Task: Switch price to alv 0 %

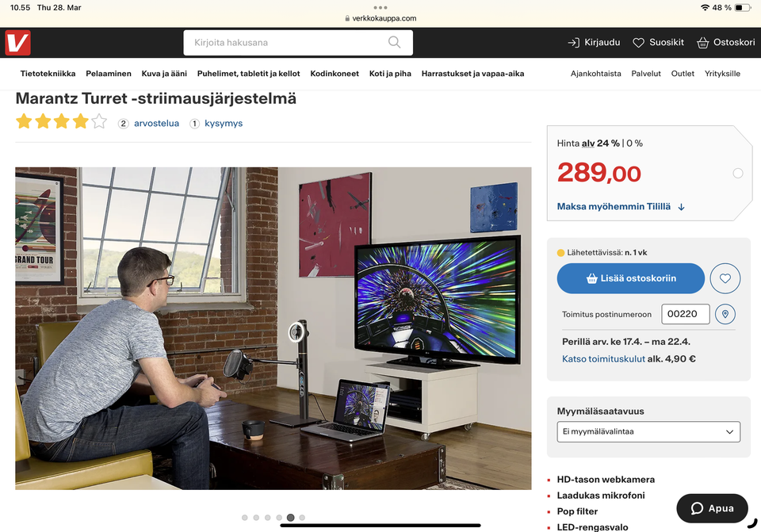Action: pyautogui.click(x=634, y=144)
